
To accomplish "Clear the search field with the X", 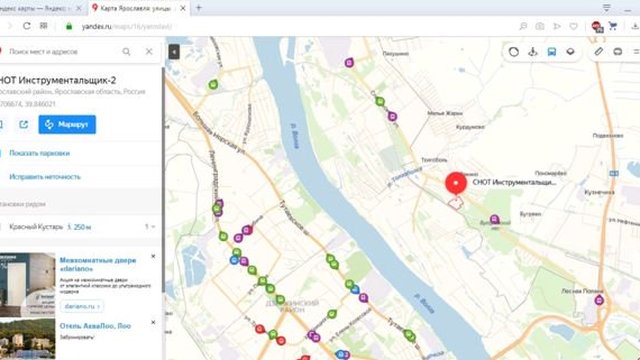I will 149,51.
